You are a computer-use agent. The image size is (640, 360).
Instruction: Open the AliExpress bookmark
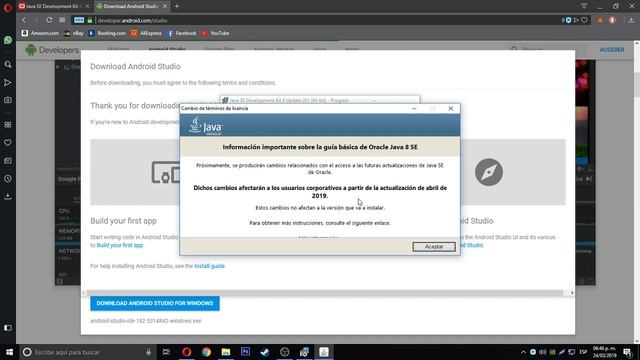click(146, 33)
